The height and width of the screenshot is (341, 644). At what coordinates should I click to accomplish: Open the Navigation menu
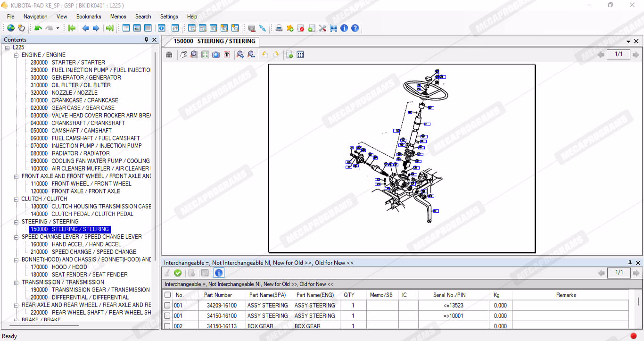coord(35,17)
